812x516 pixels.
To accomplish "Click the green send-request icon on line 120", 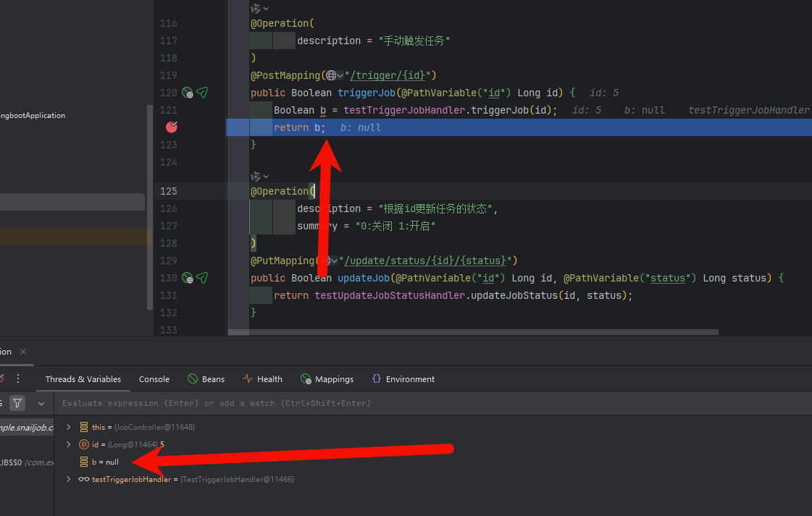I will click(202, 93).
